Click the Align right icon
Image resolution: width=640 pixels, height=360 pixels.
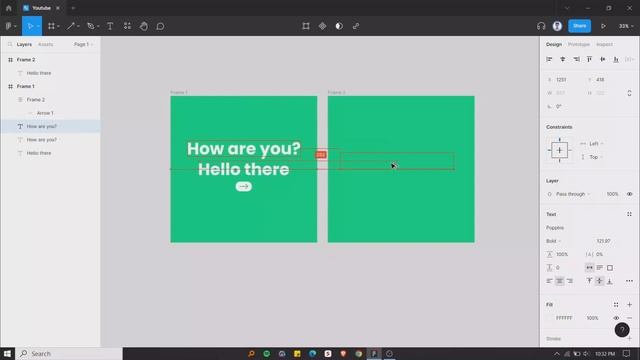click(x=576, y=60)
